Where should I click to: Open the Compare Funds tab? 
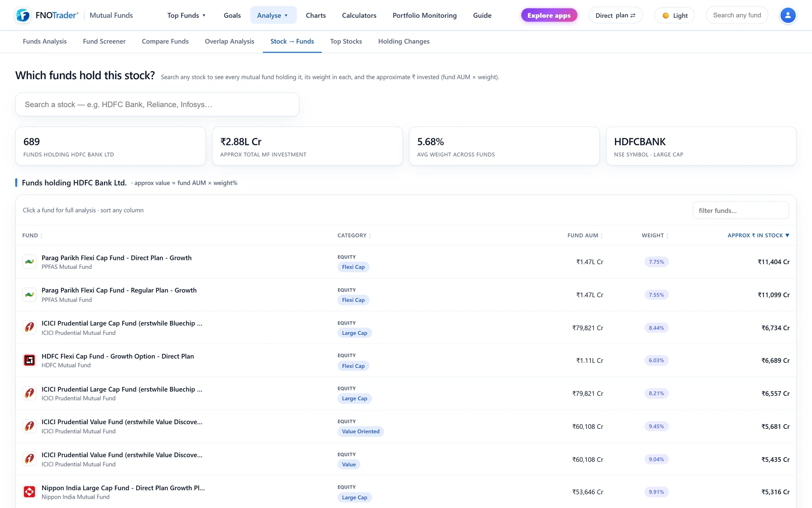(x=165, y=41)
